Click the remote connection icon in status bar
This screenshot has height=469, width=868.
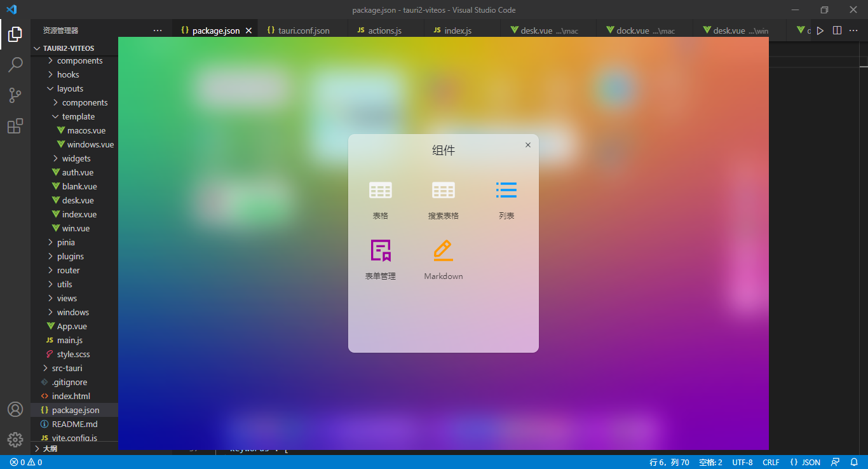pos(834,462)
